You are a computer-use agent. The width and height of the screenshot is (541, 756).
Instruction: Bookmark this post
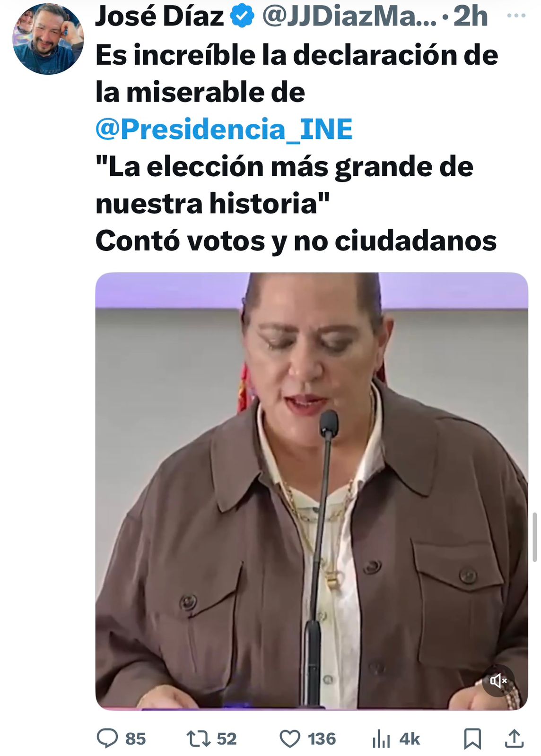pos(472,739)
